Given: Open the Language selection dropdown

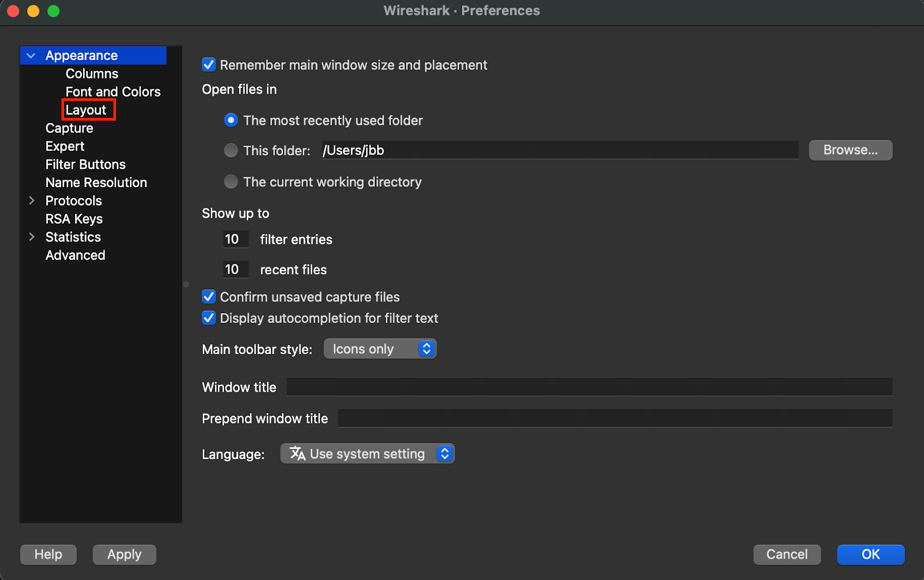Looking at the screenshot, I should click(x=367, y=454).
